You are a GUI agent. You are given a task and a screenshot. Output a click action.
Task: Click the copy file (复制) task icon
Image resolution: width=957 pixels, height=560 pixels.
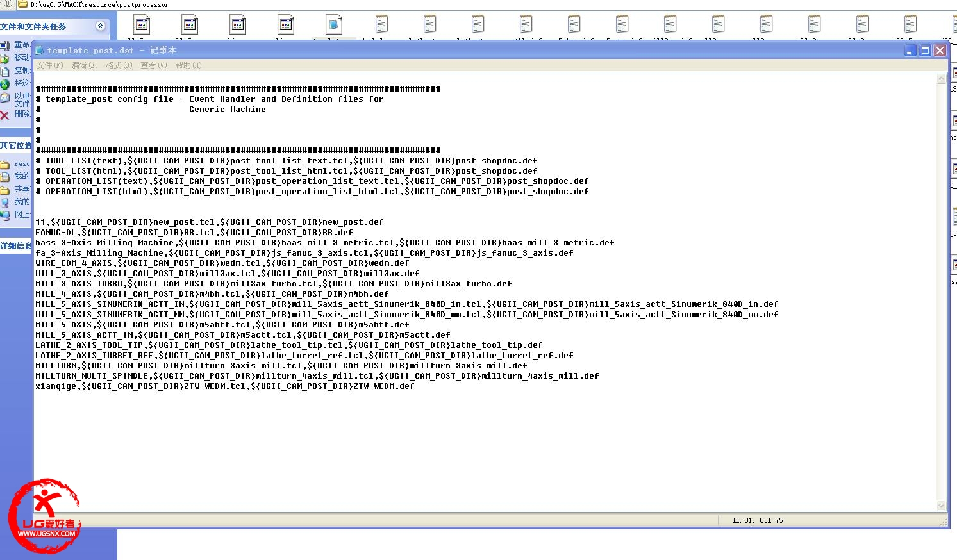(5, 70)
